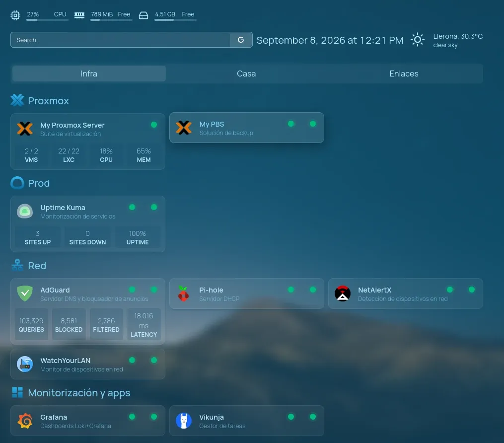The height and width of the screenshot is (443, 504).
Task: Click the first status dot on Uptime Kuma
Action: pos(132,207)
